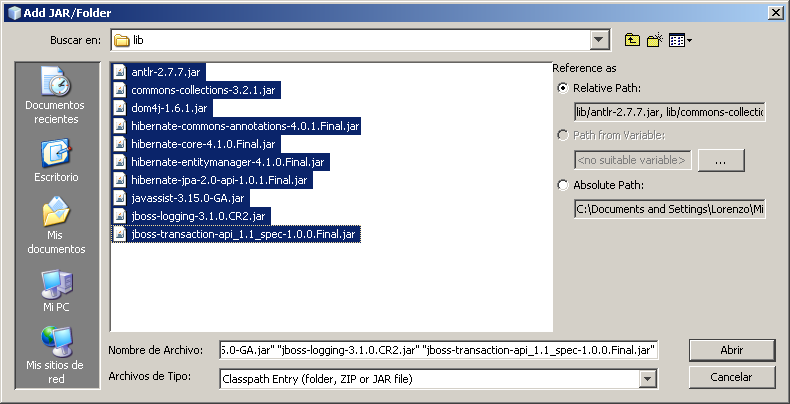
Task: Open Mi PC shortcut
Action: (x=56, y=291)
